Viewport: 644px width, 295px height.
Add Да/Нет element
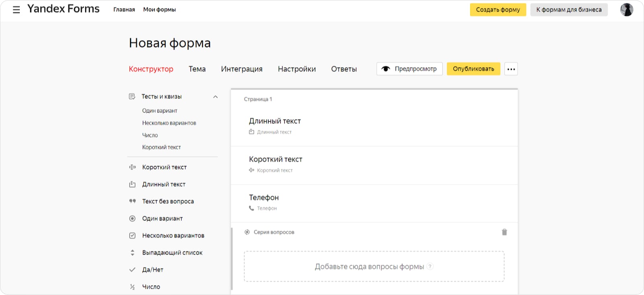click(x=153, y=270)
